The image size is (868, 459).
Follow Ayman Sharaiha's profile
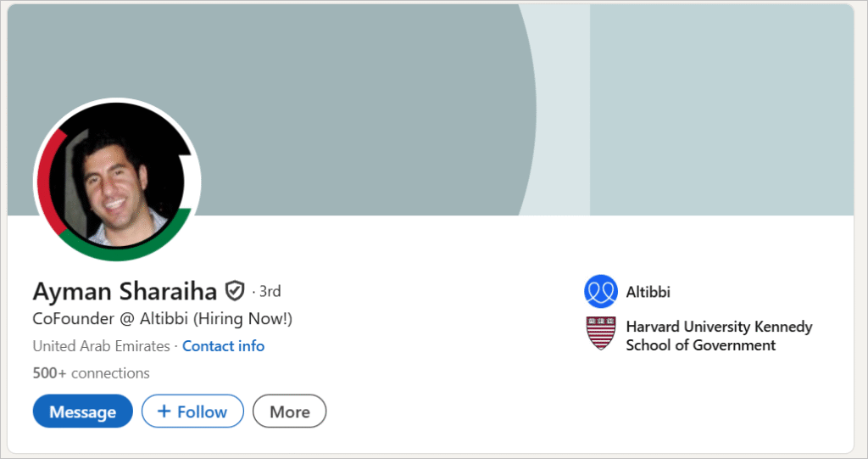tap(192, 411)
